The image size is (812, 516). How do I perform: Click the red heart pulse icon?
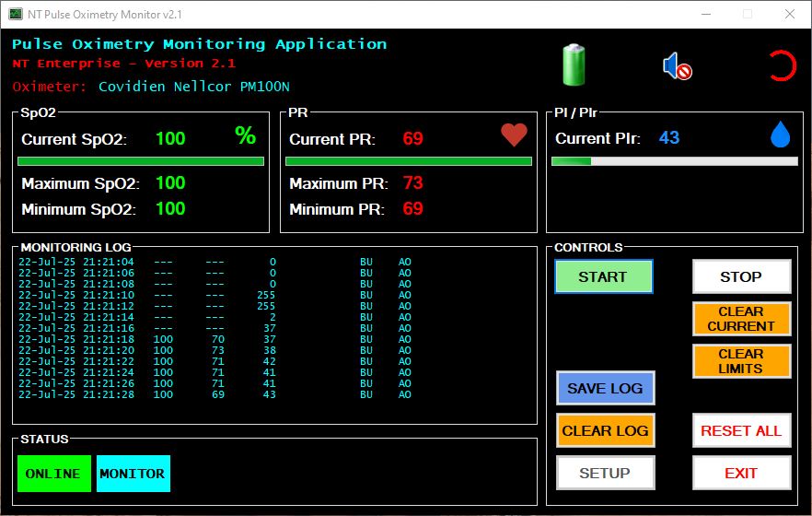click(x=515, y=135)
